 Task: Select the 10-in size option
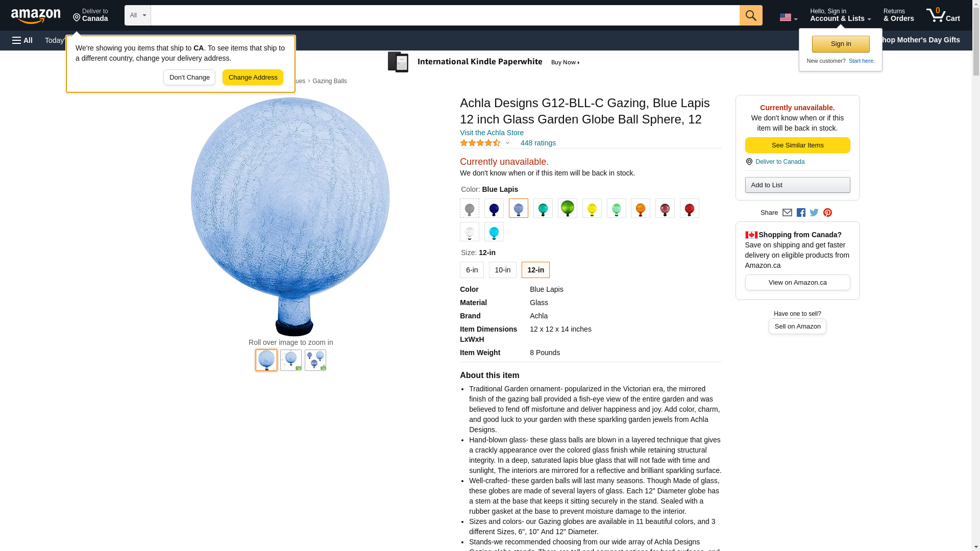[x=503, y=270]
